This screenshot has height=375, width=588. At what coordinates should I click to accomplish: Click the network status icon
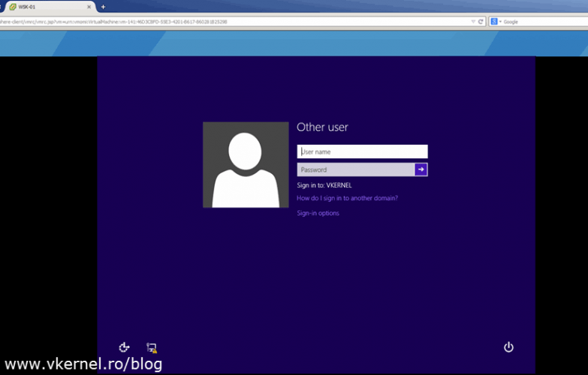pos(152,348)
